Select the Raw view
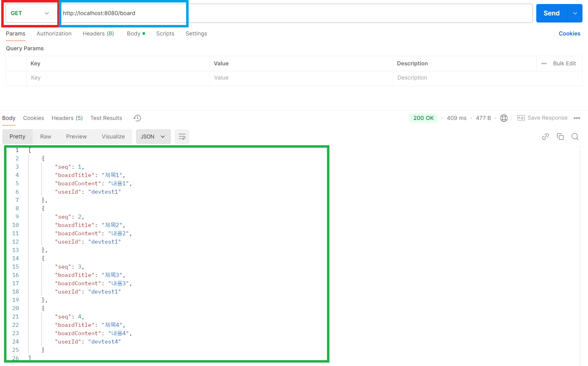The height and width of the screenshot is (366, 588). tap(46, 137)
